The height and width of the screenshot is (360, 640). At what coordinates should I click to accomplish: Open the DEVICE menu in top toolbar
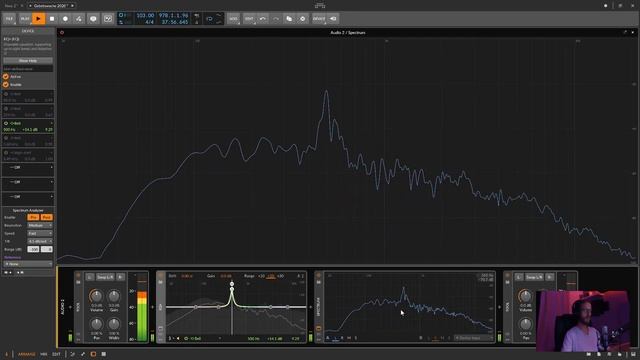(319, 18)
